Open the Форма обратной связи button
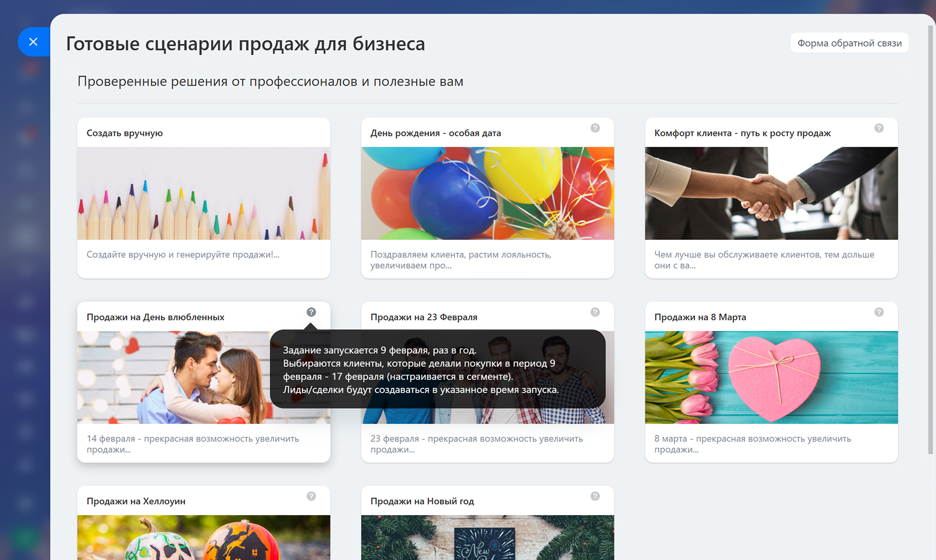This screenshot has height=560, width=936. [x=849, y=43]
